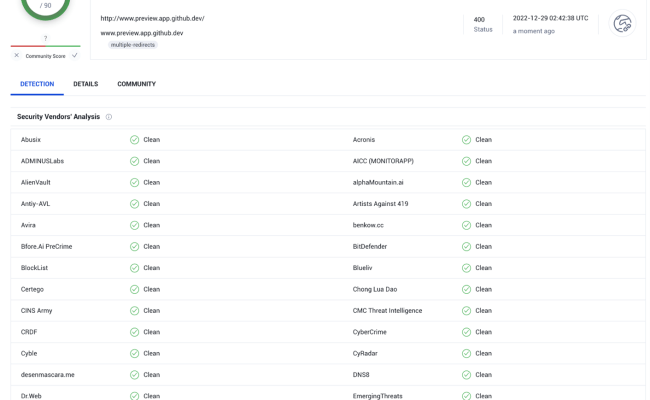This screenshot has width=650, height=400.
Task: Vote down with Community Score X icon
Action: click(x=17, y=55)
